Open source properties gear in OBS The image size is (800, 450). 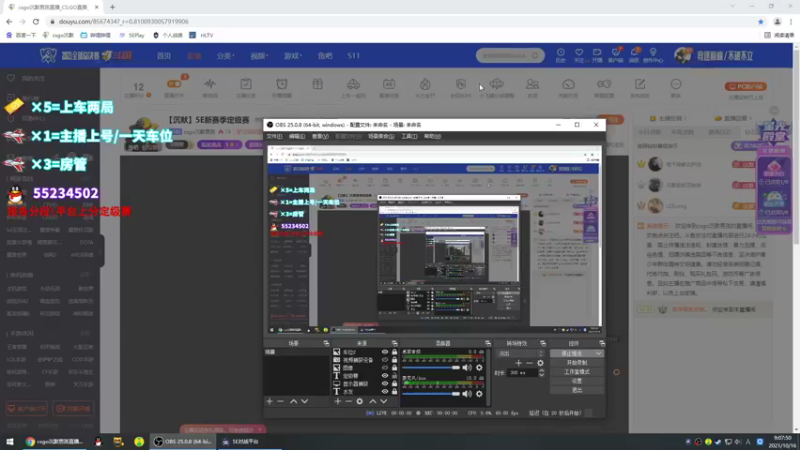click(360, 402)
